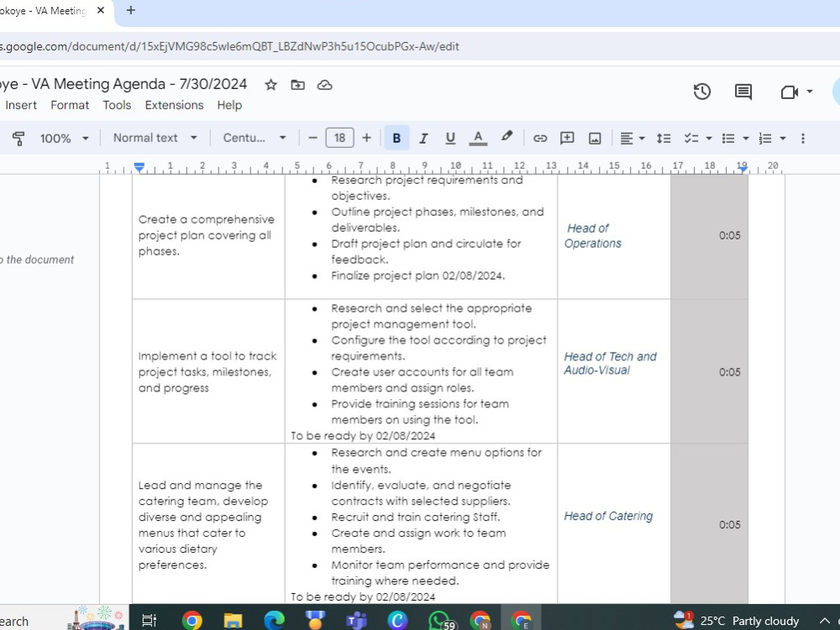This screenshot has height=630, width=840.
Task: Click 0:05 in the Head of Operations row
Action: point(730,235)
